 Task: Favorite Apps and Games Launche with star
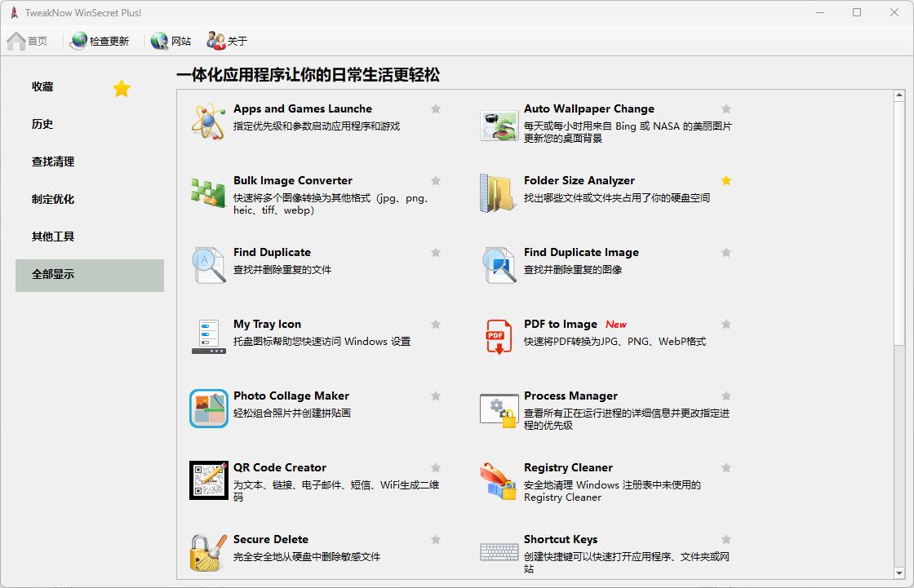[x=436, y=109]
